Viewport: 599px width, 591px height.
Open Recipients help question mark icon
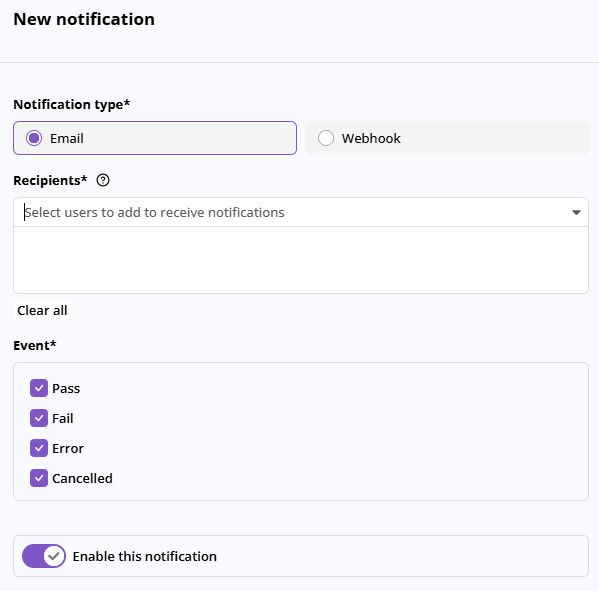[x=103, y=180]
